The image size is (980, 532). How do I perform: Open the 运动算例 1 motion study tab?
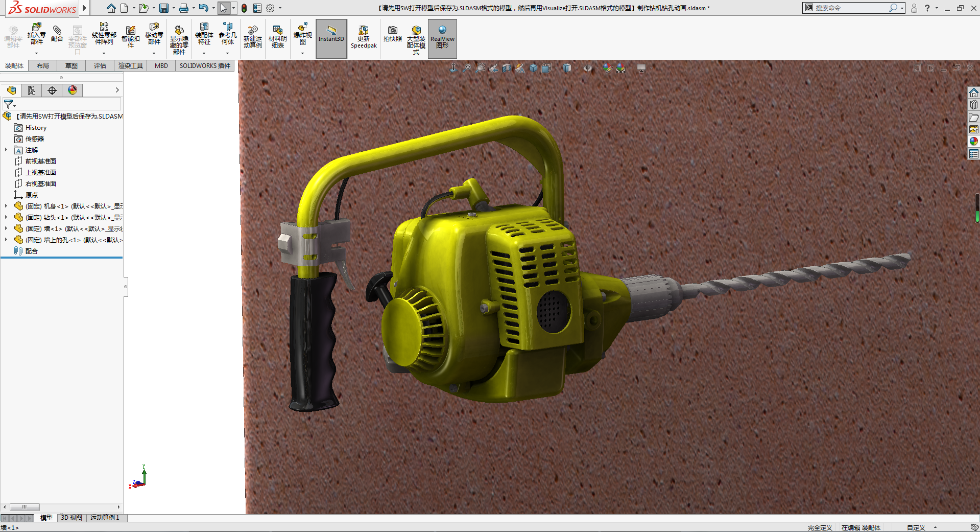pyautogui.click(x=105, y=518)
